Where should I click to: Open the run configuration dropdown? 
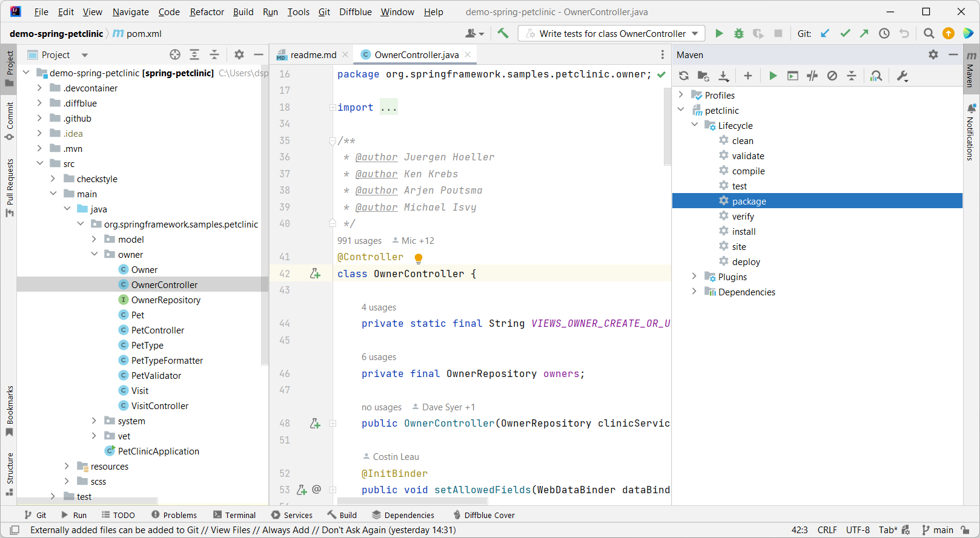tap(695, 33)
